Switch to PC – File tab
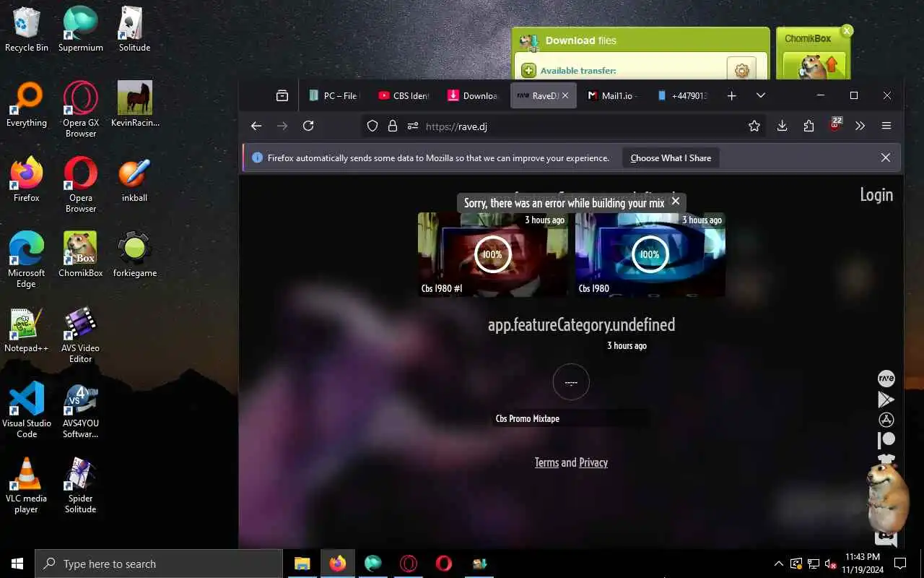The width and height of the screenshot is (924, 578). point(333,95)
